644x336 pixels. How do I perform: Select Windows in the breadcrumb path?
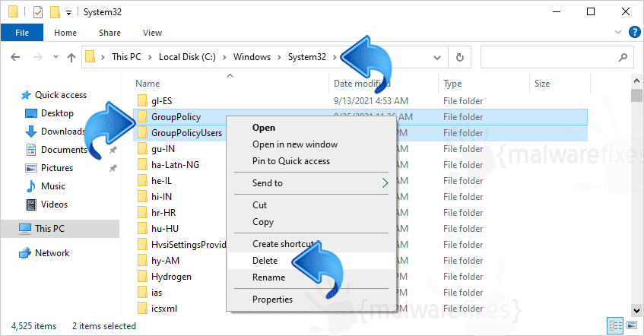(x=252, y=57)
